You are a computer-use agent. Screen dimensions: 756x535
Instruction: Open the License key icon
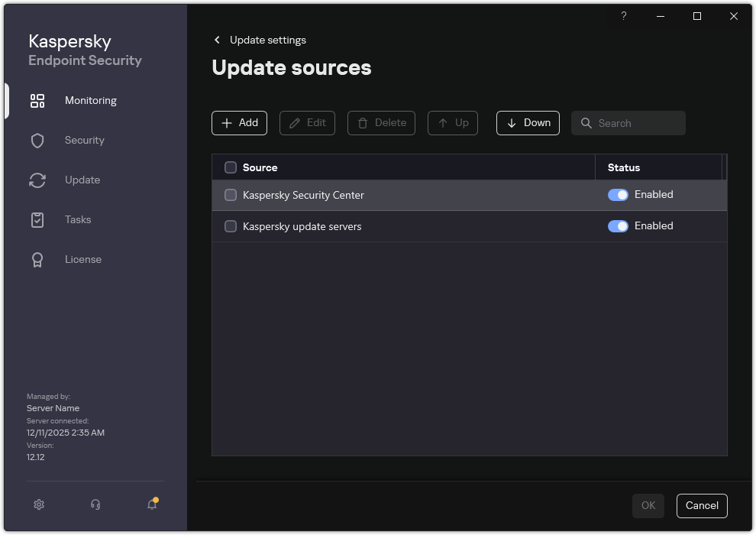point(37,259)
